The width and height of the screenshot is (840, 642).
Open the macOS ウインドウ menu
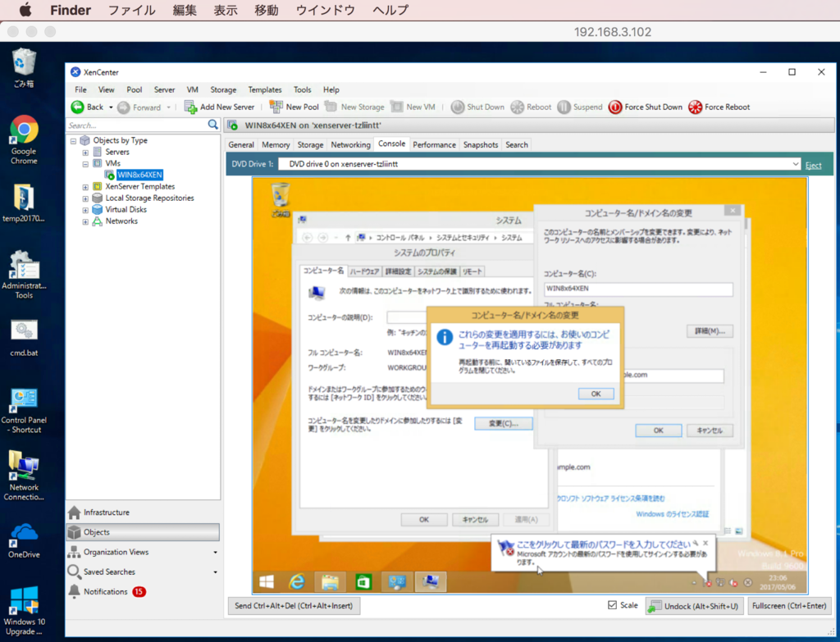[x=326, y=10]
